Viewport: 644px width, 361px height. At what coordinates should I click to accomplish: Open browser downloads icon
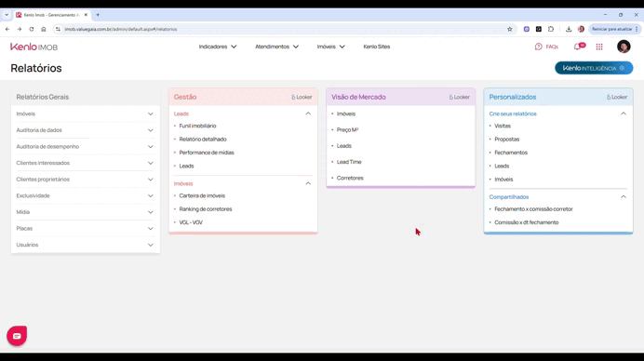(569, 29)
